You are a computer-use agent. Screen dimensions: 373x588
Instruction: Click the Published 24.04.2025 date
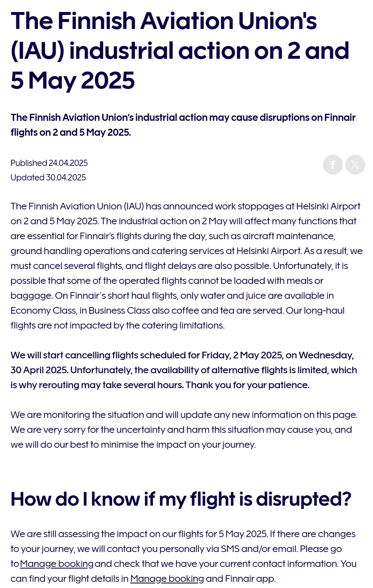pos(49,163)
